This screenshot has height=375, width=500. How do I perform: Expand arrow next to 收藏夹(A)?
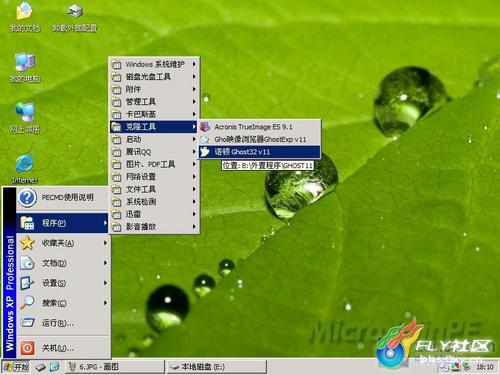pos(105,243)
